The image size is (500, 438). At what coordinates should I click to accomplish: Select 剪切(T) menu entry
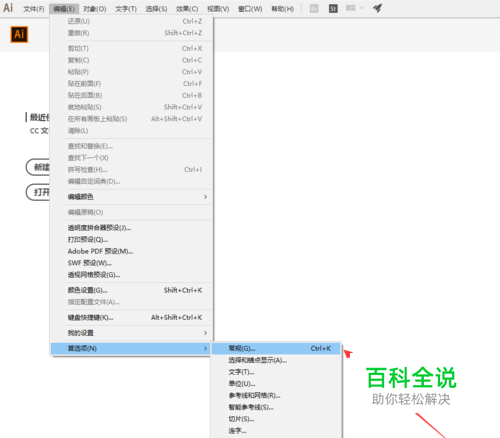click(x=132, y=49)
